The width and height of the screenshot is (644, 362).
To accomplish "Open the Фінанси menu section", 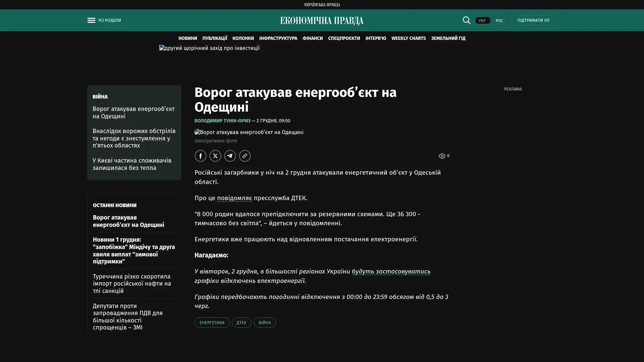I will pyautogui.click(x=312, y=38).
